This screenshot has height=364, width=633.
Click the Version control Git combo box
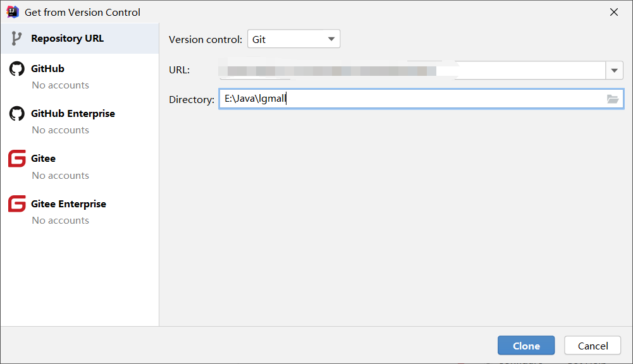pyautogui.click(x=293, y=39)
